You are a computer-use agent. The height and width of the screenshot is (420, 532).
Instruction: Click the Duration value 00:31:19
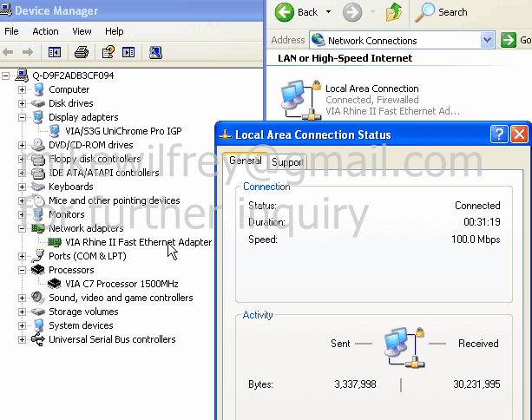click(482, 222)
